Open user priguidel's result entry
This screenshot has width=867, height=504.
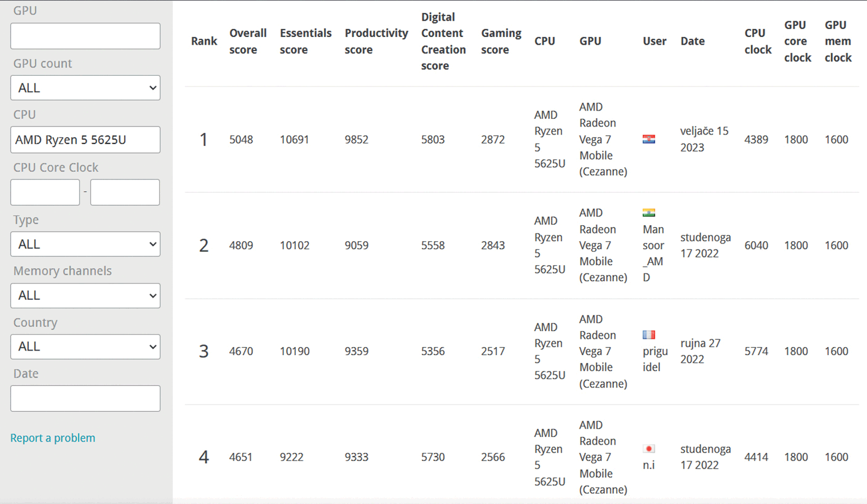point(655,359)
